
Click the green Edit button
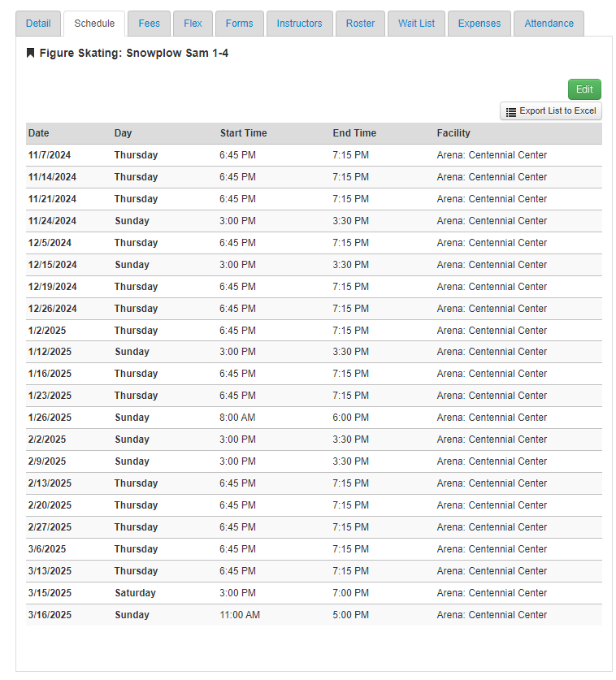click(x=584, y=89)
